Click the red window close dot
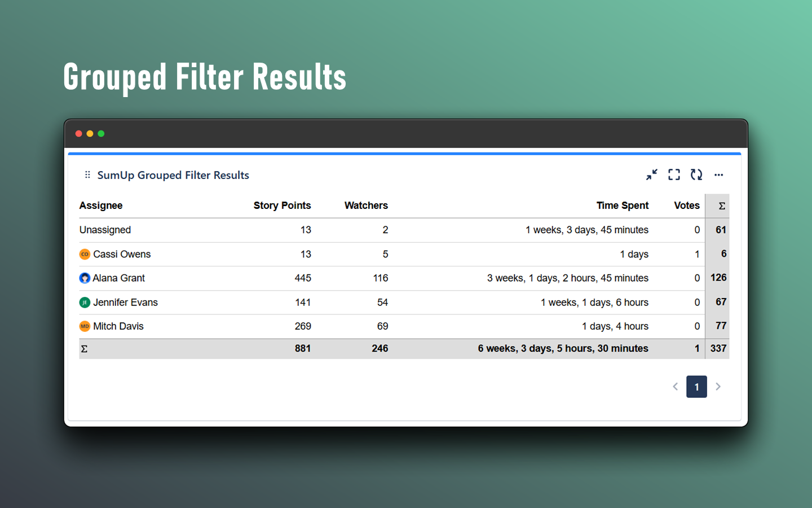812x508 pixels. [79, 134]
